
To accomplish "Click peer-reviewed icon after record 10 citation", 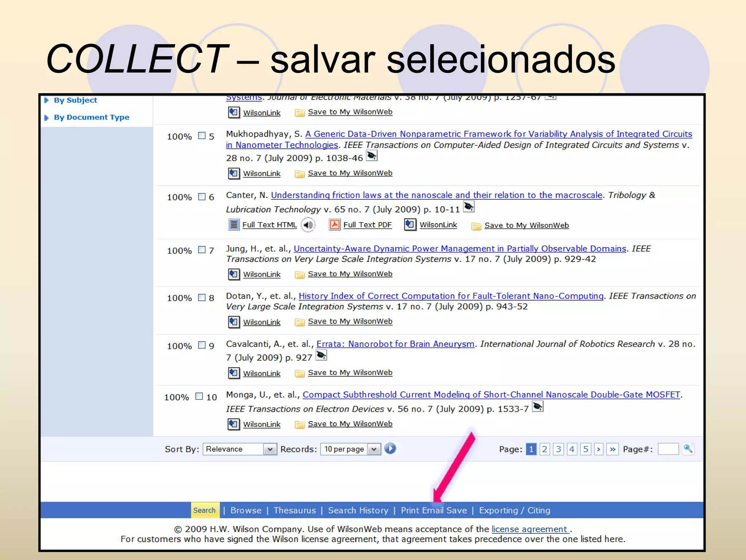I will (x=538, y=406).
